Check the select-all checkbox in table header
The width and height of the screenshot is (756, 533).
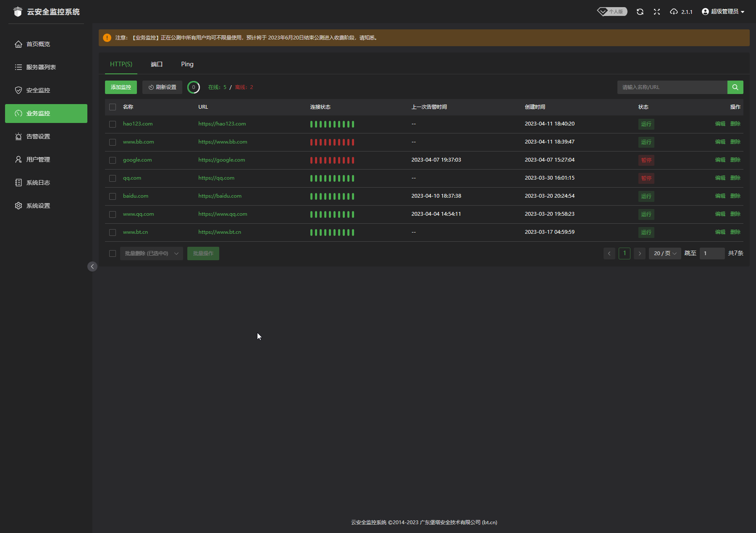tap(113, 107)
